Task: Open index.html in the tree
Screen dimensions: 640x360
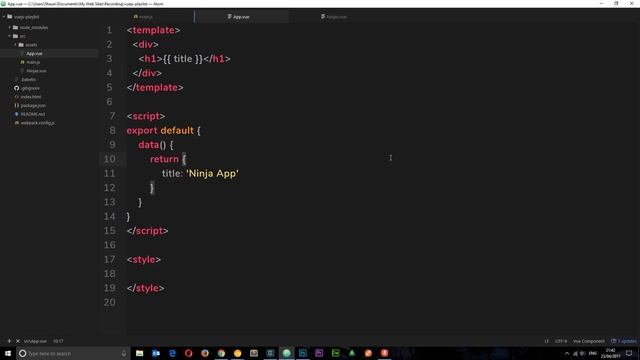Action: 31,97
